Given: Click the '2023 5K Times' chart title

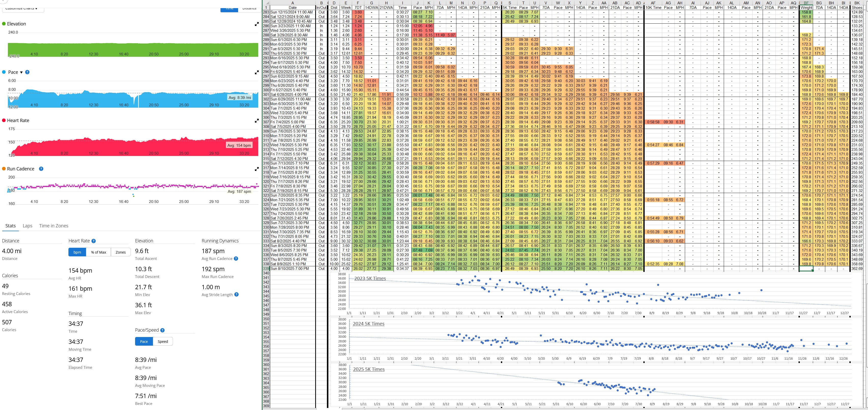Looking at the screenshot, I should [370, 279].
